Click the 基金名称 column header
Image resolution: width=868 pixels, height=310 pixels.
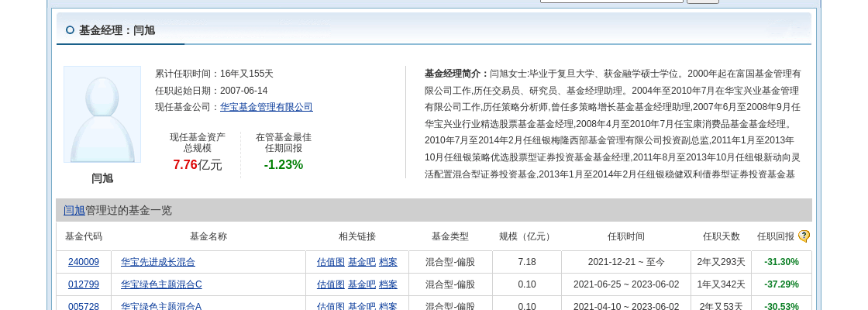pyautogui.click(x=208, y=236)
